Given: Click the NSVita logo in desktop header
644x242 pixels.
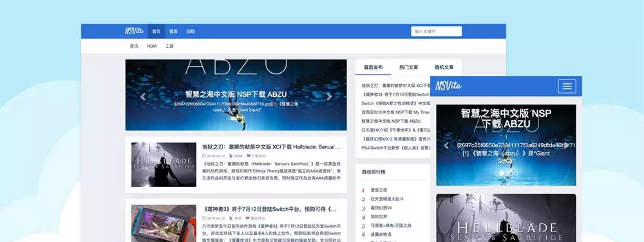Looking at the screenshot, I should tap(135, 31).
